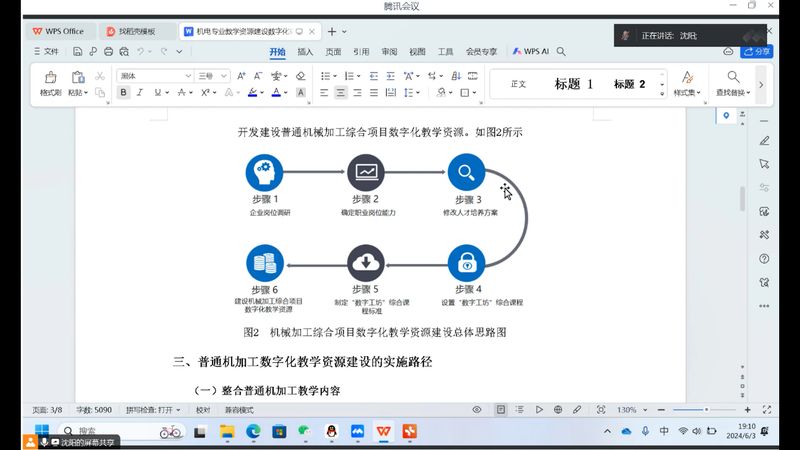800x450 pixels.
Task: Toggle italic formatting
Action: pyautogui.click(x=141, y=93)
